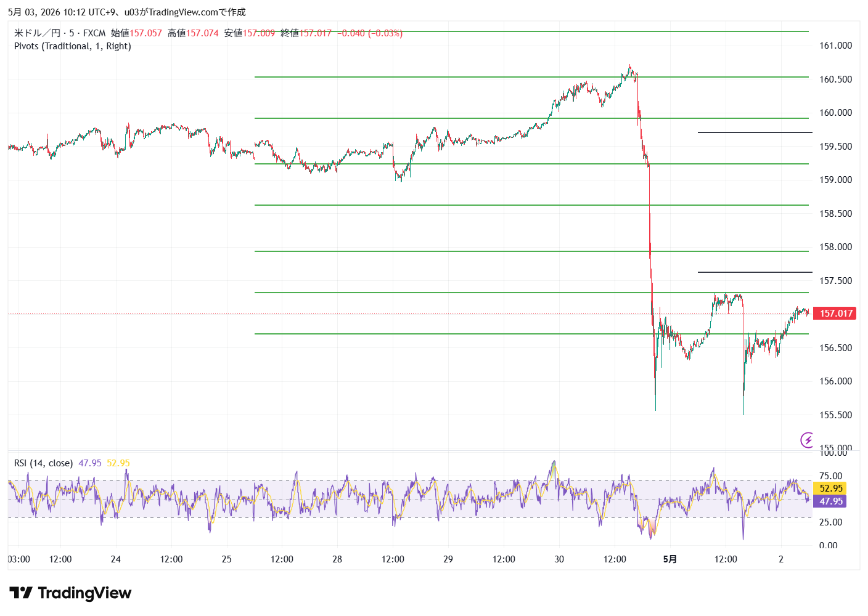Select the 28 date label on time axis

point(337,559)
